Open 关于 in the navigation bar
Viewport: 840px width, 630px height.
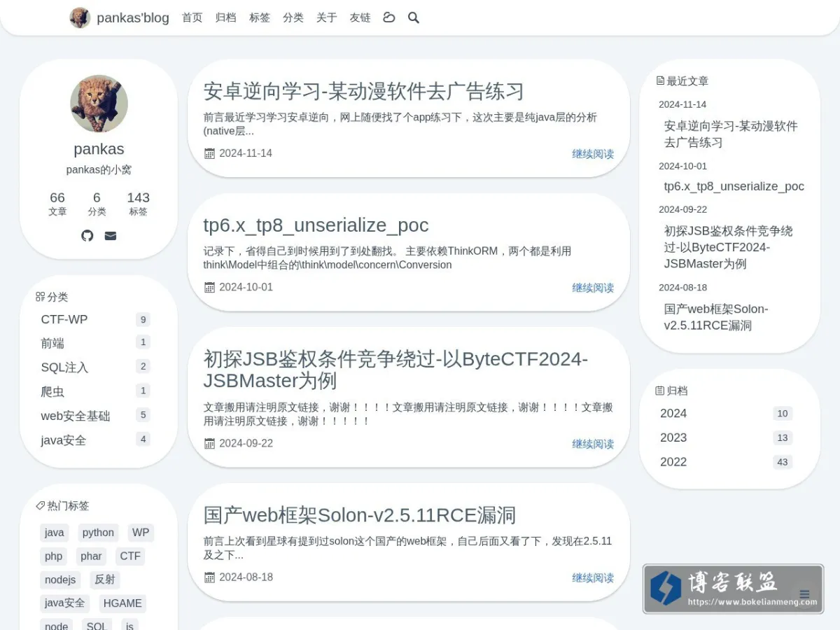(x=327, y=17)
